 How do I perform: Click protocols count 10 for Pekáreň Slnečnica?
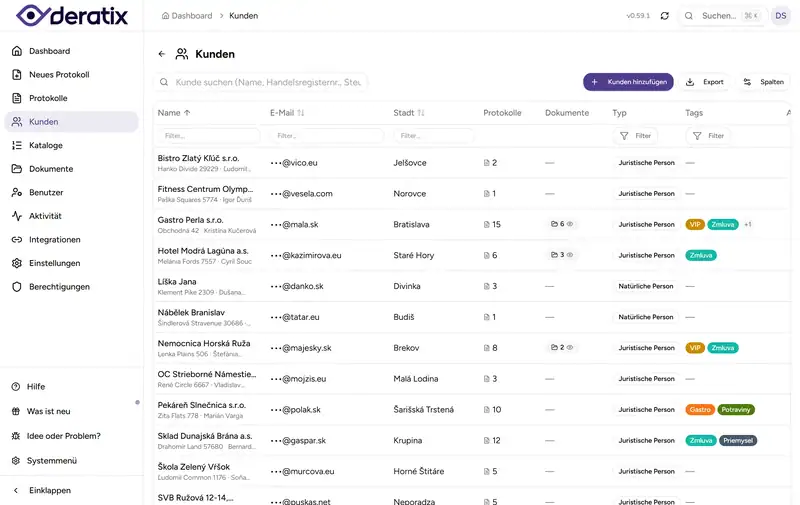(493, 410)
